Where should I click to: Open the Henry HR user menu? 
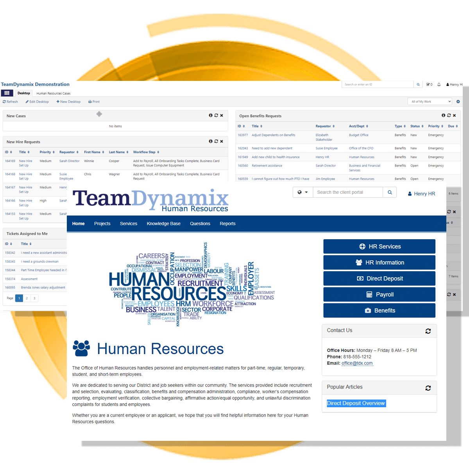tap(421, 194)
